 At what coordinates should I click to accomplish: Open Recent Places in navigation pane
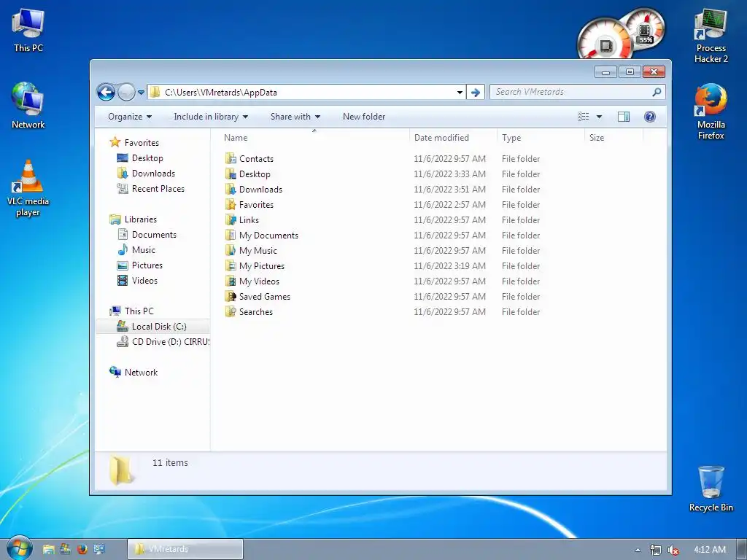150,189
